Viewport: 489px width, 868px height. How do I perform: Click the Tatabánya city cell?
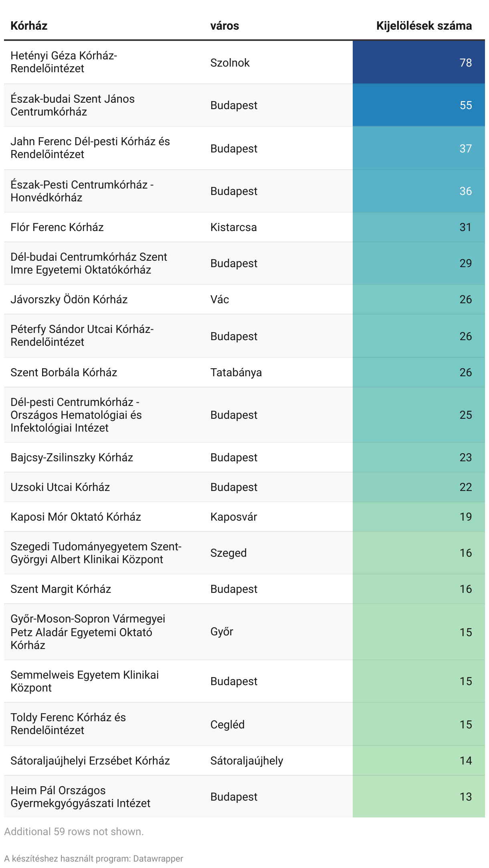(x=236, y=373)
